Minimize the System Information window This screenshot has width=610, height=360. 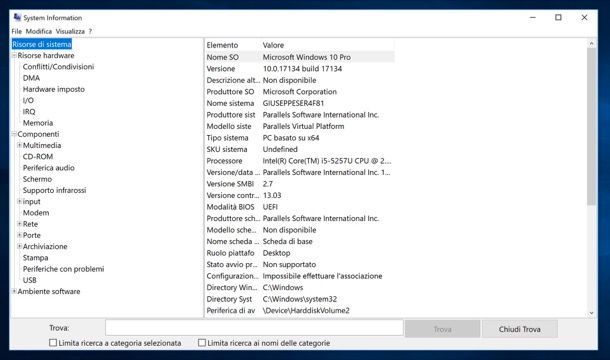click(x=533, y=18)
